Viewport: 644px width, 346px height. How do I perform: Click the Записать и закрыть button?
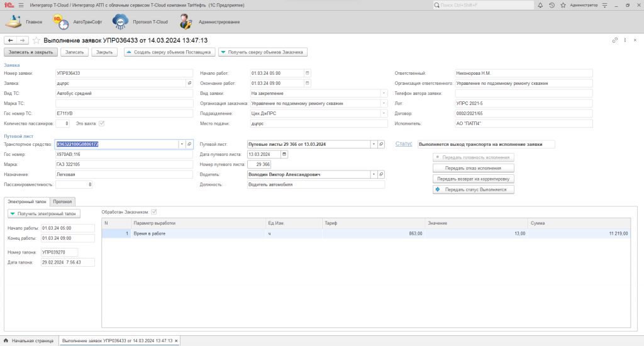31,52
